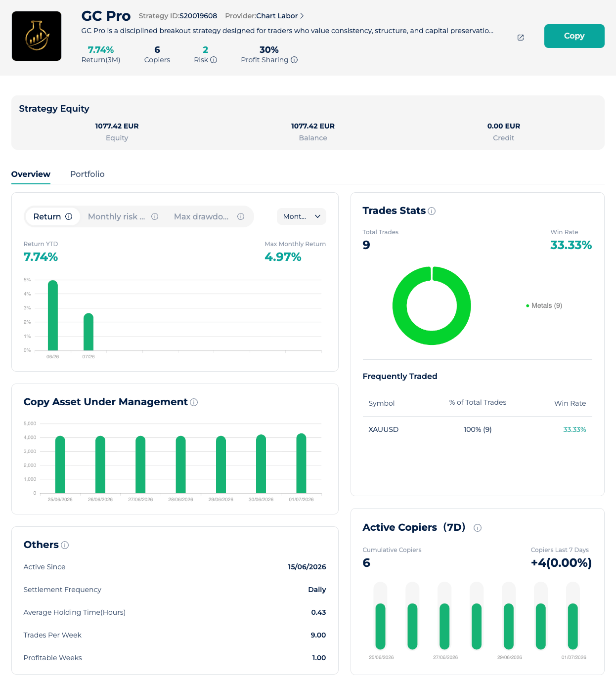Open provider Chart Labor link
This screenshot has width=616, height=682.
point(277,16)
